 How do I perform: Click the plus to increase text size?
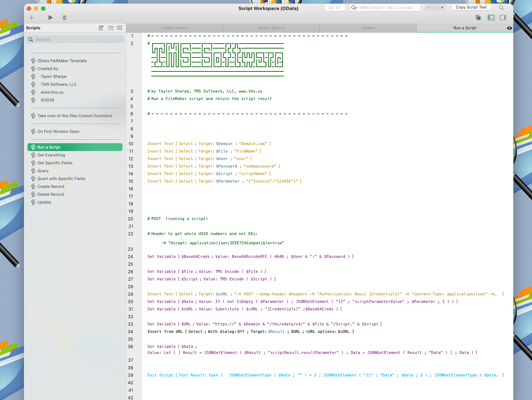442,7
